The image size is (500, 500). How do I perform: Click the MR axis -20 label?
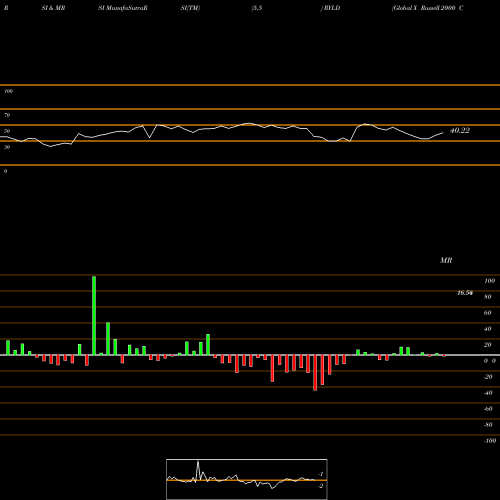pyautogui.click(x=488, y=377)
